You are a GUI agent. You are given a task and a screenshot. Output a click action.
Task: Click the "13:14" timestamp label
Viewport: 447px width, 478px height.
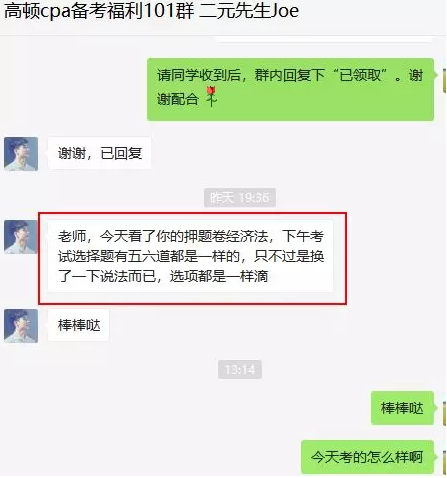tap(240, 369)
